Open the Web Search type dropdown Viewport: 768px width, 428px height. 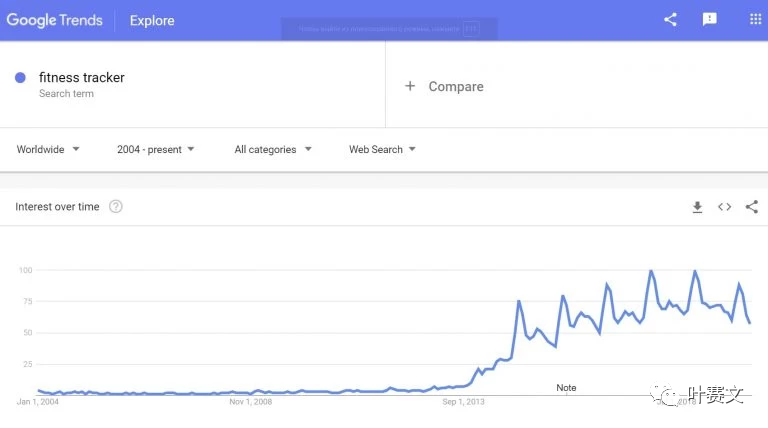[x=382, y=149]
